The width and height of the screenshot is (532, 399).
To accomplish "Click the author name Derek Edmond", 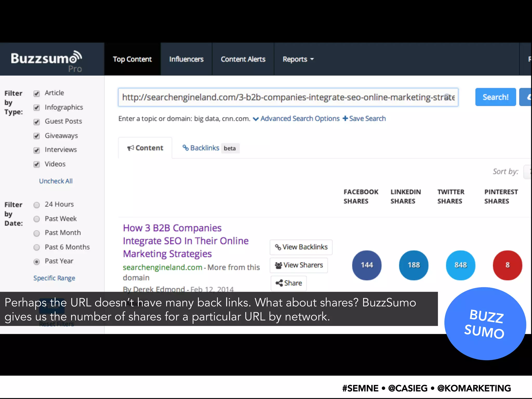I will (159, 289).
